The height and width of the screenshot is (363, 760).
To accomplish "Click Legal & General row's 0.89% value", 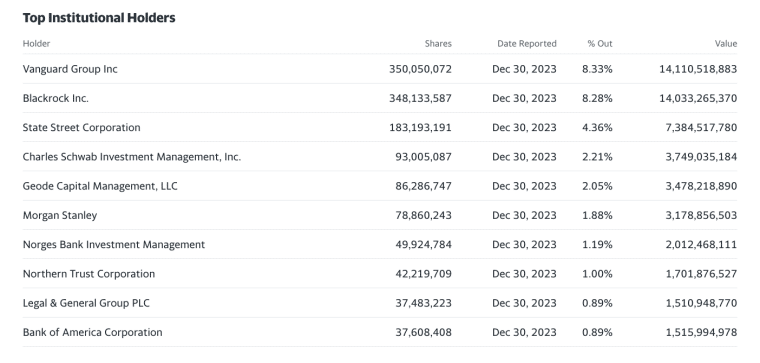I will click(597, 303).
